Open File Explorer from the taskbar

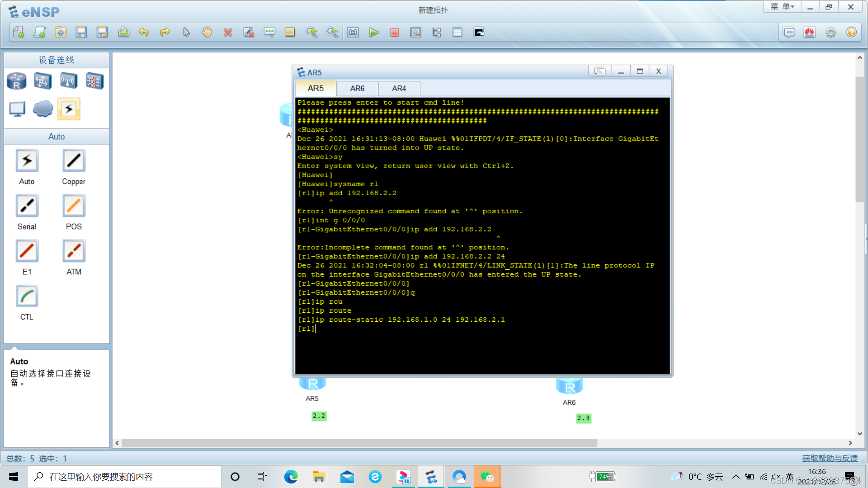[x=319, y=477]
